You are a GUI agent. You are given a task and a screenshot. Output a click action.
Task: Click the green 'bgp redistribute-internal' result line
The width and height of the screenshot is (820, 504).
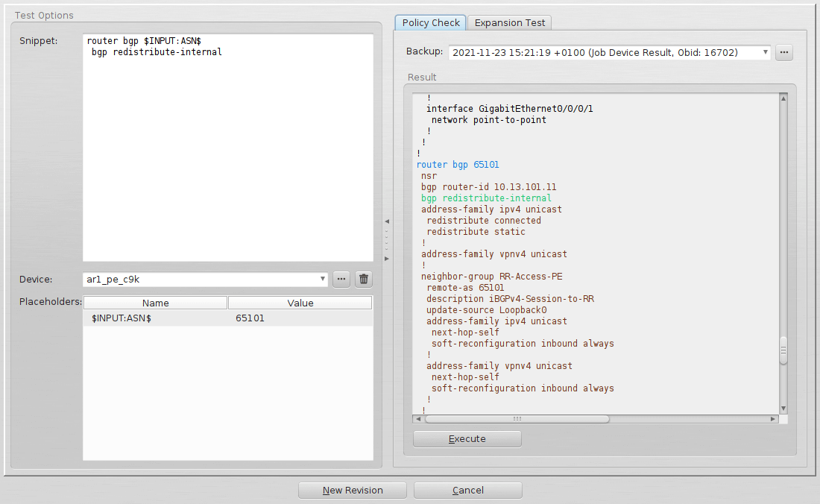coord(486,198)
